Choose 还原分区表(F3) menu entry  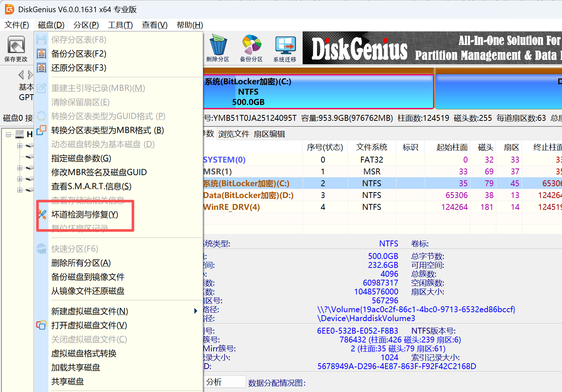click(x=118, y=68)
